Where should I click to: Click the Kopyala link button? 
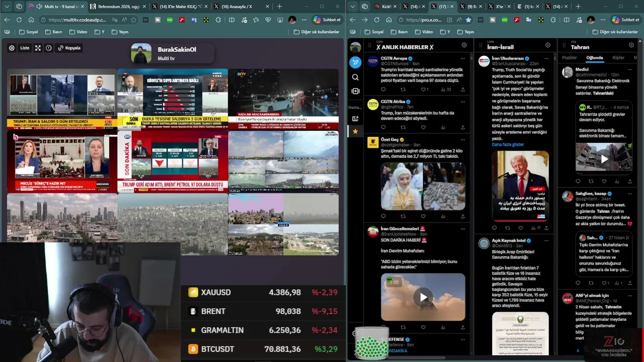[x=69, y=48]
